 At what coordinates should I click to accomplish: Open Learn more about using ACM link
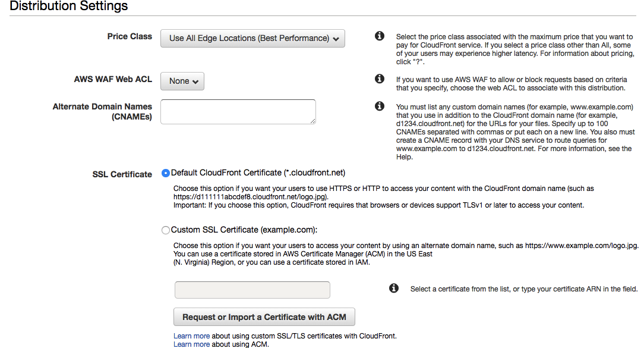[191, 344]
